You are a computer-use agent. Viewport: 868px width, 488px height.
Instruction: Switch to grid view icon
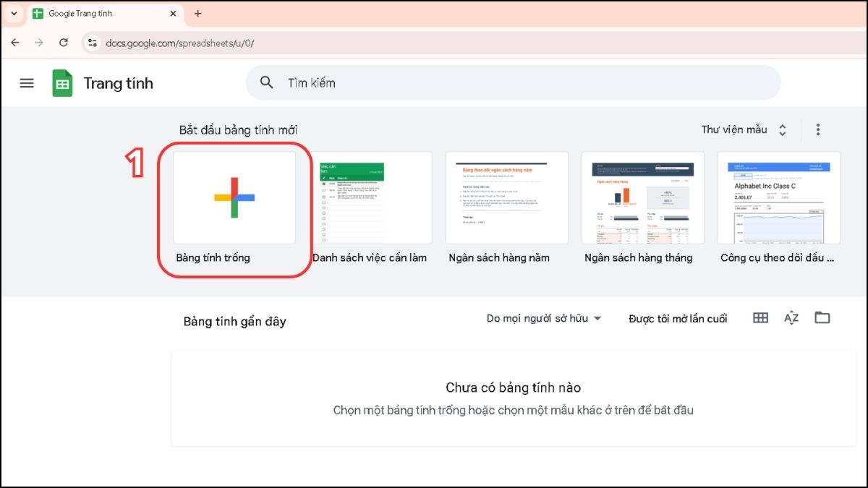[x=760, y=317]
